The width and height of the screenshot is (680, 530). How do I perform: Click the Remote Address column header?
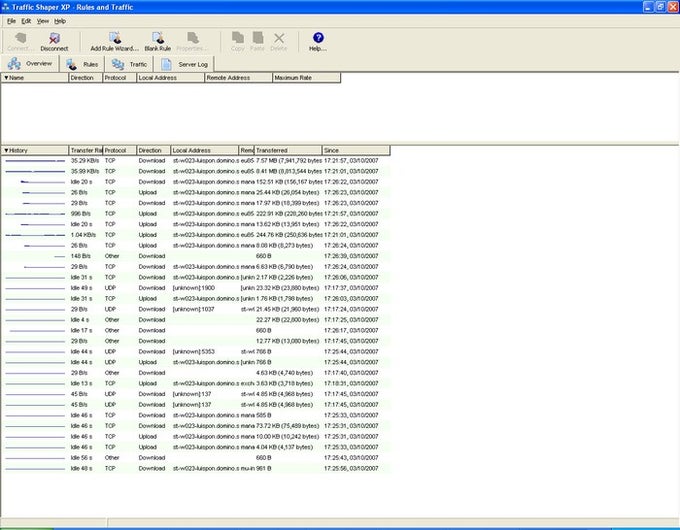click(x=239, y=78)
